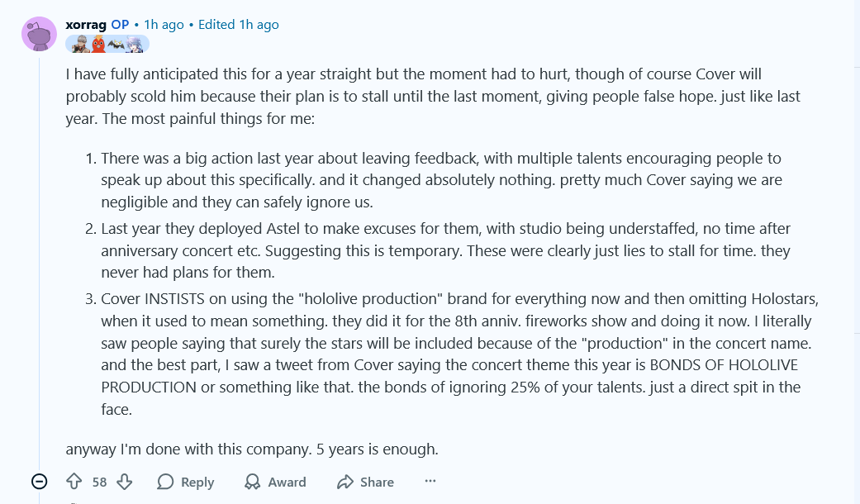Click the "1h ago" posted timestamp
The height and width of the screenshot is (504, 860).
coord(164,25)
